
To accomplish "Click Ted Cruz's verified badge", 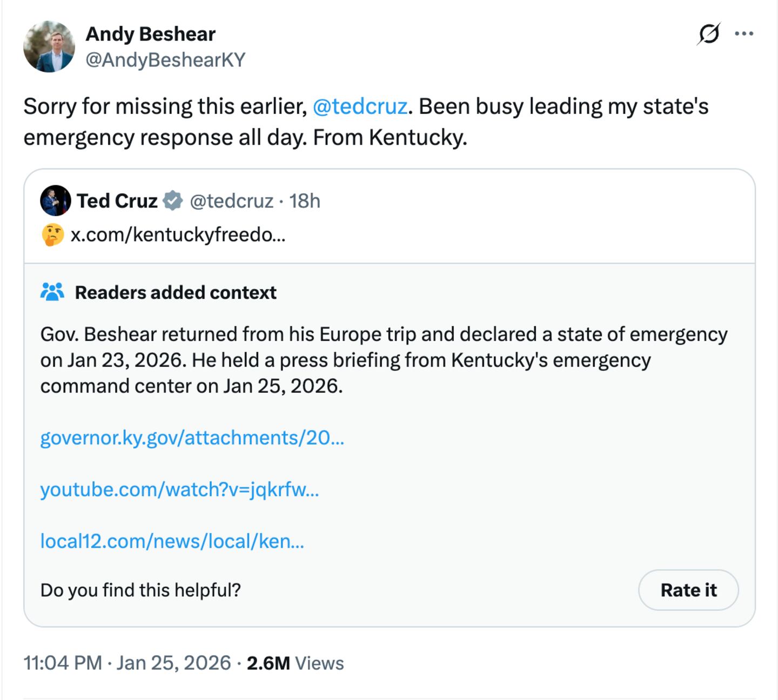I will 172,200.
